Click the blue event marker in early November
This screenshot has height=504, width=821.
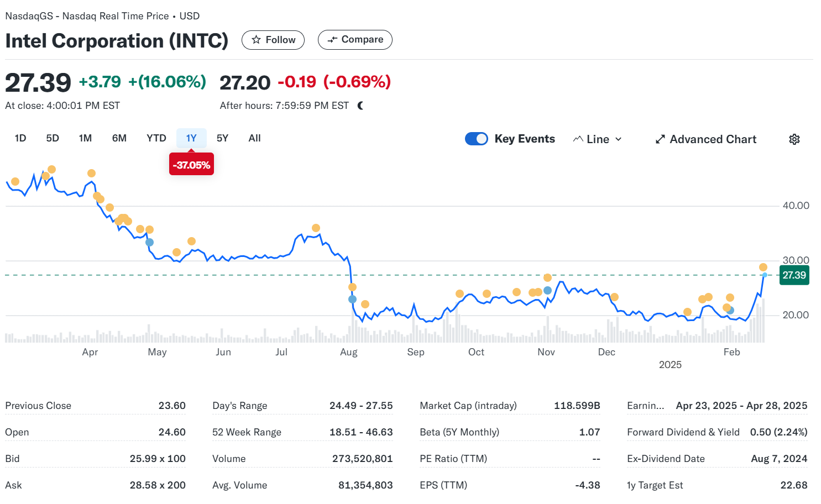click(x=547, y=290)
